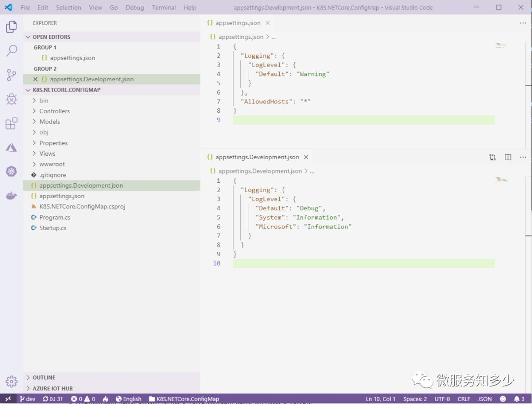Open errors and warnings status item
This screenshot has height=404, width=532.
[83, 399]
